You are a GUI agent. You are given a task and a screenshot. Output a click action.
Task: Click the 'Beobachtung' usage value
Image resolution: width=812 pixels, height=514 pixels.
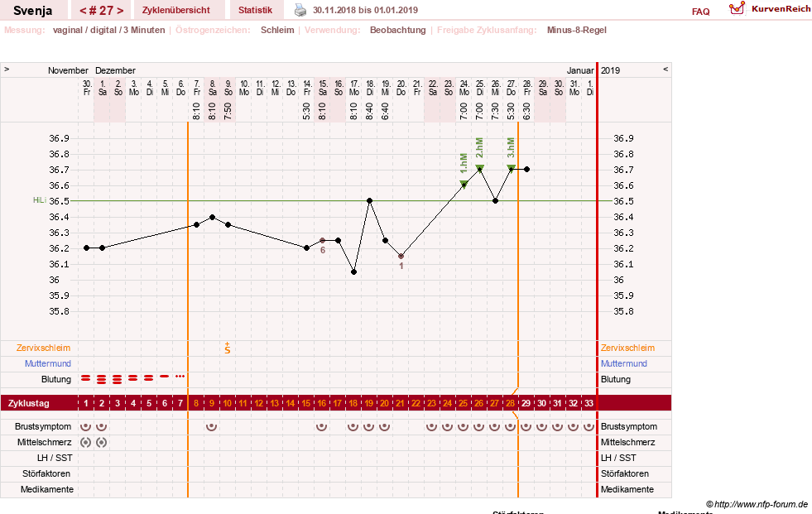[x=397, y=30]
